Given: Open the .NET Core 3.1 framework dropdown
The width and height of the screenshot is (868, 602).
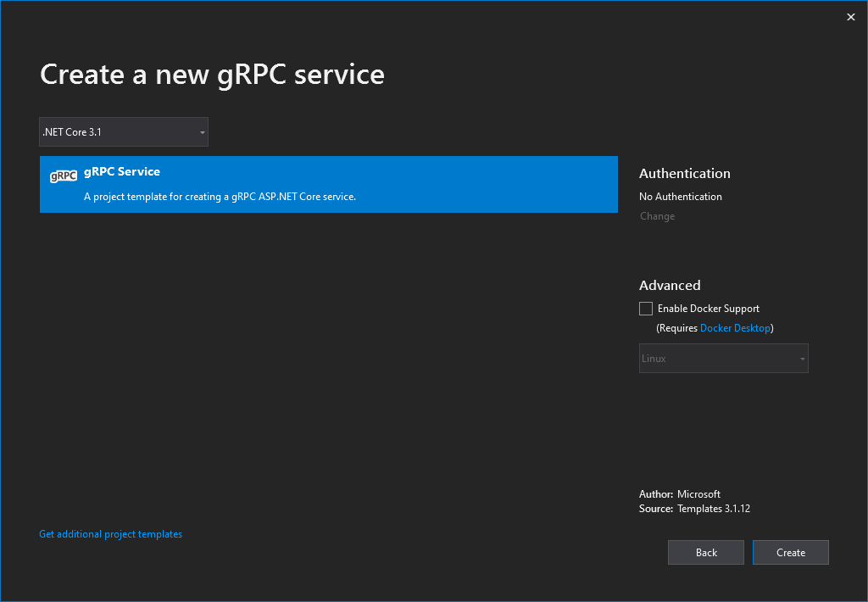Looking at the screenshot, I should [124, 131].
